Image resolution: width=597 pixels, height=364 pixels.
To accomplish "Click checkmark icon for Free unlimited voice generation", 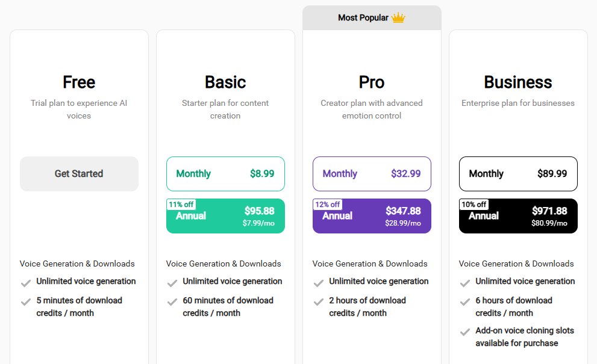I will tap(26, 283).
